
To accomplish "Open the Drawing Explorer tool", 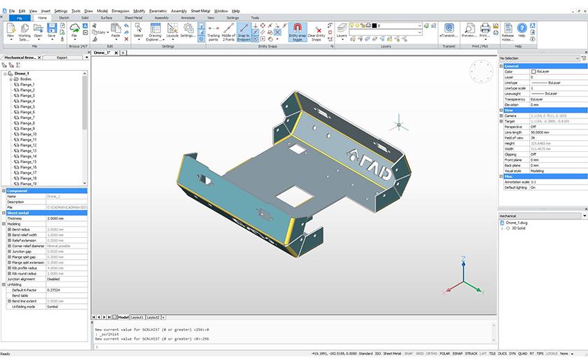I will tap(155, 30).
